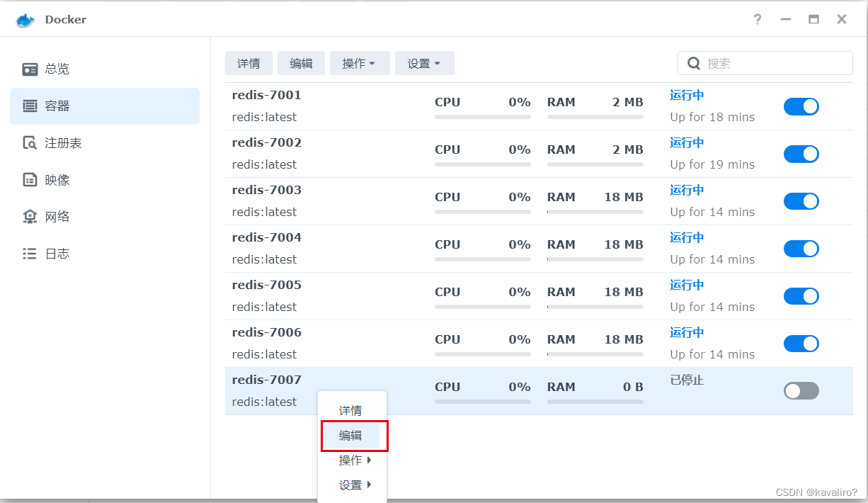Start redis-7007 with its toggle switch
This screenshot has height=503, width=868.
click(x=801, y=391)
